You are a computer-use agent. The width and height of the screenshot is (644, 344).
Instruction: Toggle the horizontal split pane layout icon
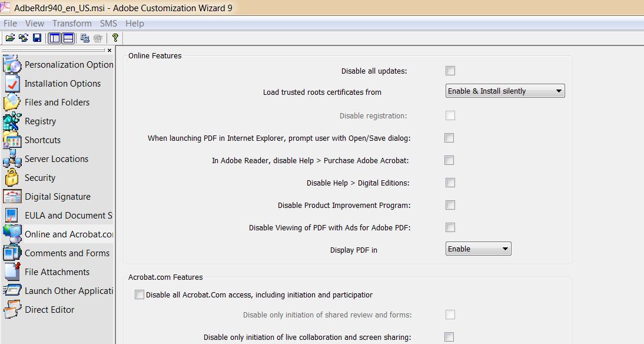(68, 38)
